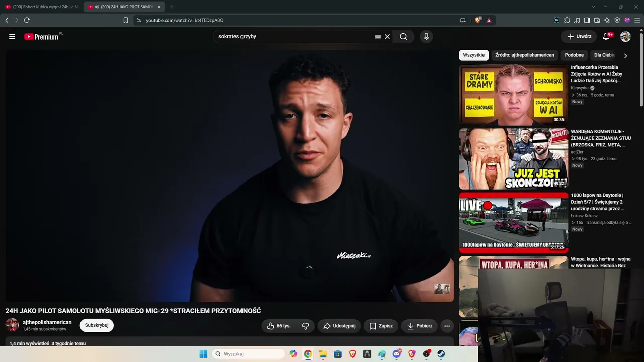Open Brave VPN shield icon
This screenshot has width=644, height=362.
click(x=617, y=20)
